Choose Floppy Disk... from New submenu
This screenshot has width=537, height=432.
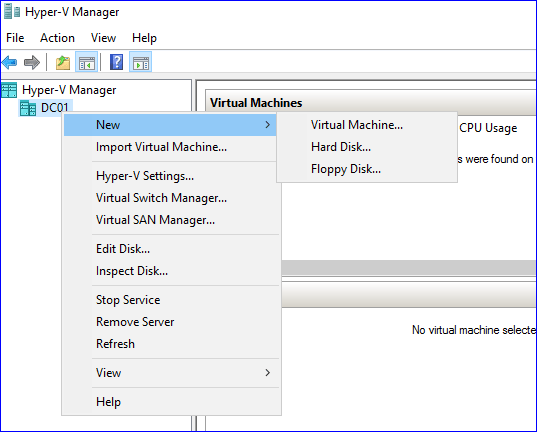367,169
